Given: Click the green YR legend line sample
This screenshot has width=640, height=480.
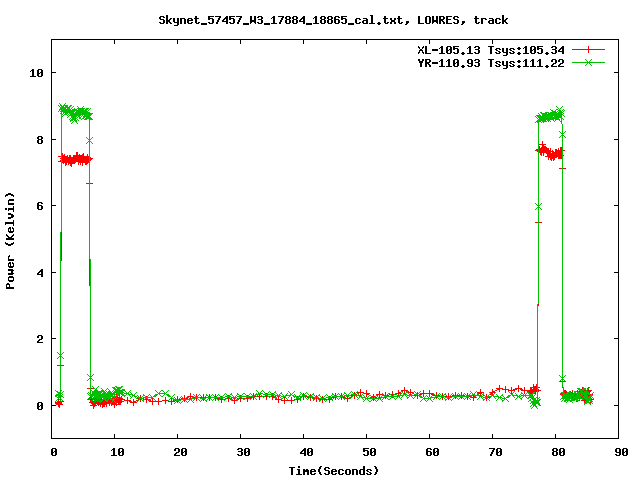Looking at the screenshot, I should [588, 62].
